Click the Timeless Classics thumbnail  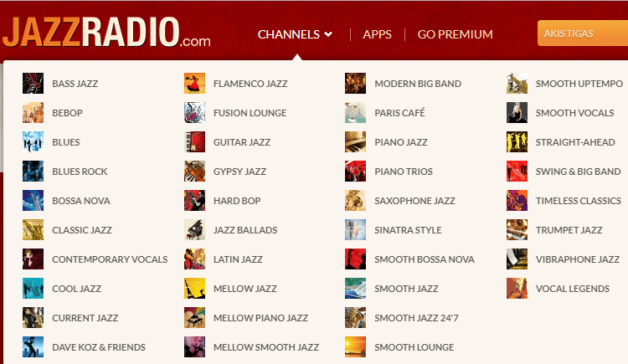click(517, 200)
